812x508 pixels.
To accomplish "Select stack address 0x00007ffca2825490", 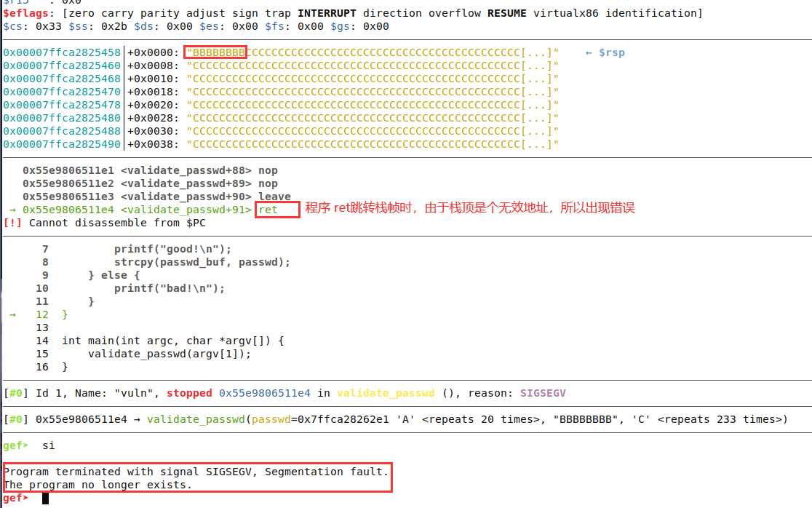I will tap(62, 145).
